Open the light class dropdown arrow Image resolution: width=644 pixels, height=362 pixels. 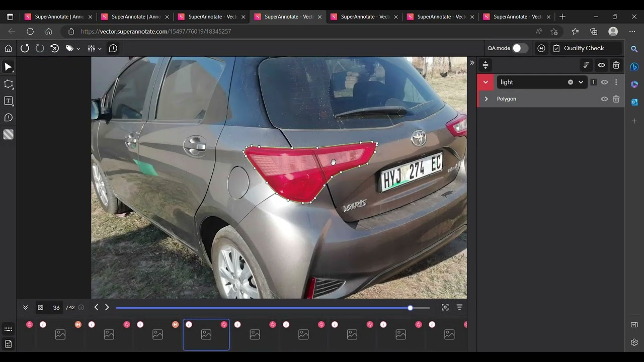(581, 82)
